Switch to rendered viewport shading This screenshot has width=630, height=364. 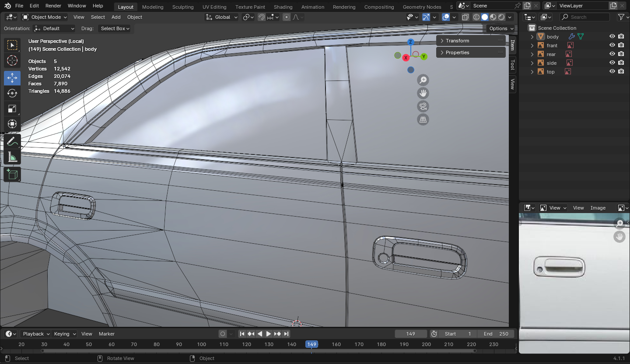[501, 17]
